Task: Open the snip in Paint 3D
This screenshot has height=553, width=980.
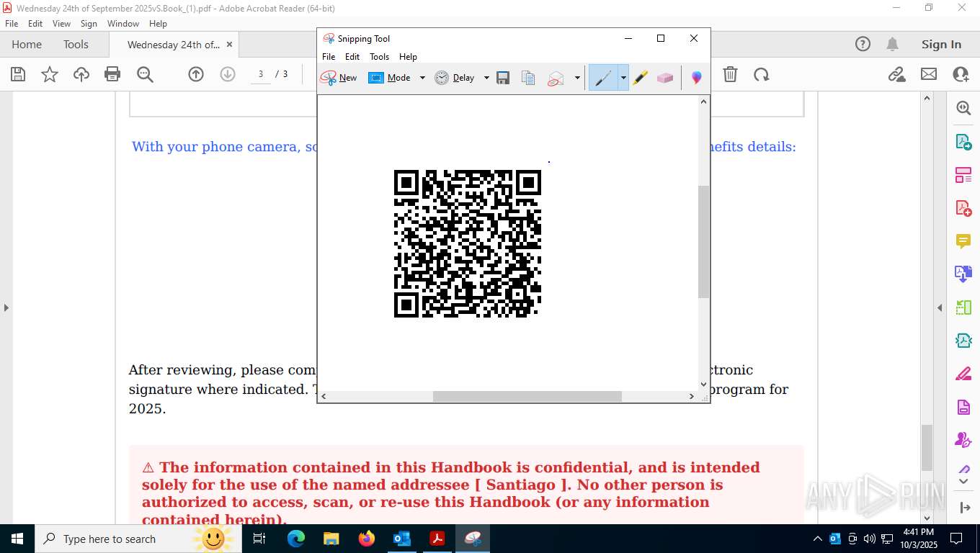Action: coord(696,78)
